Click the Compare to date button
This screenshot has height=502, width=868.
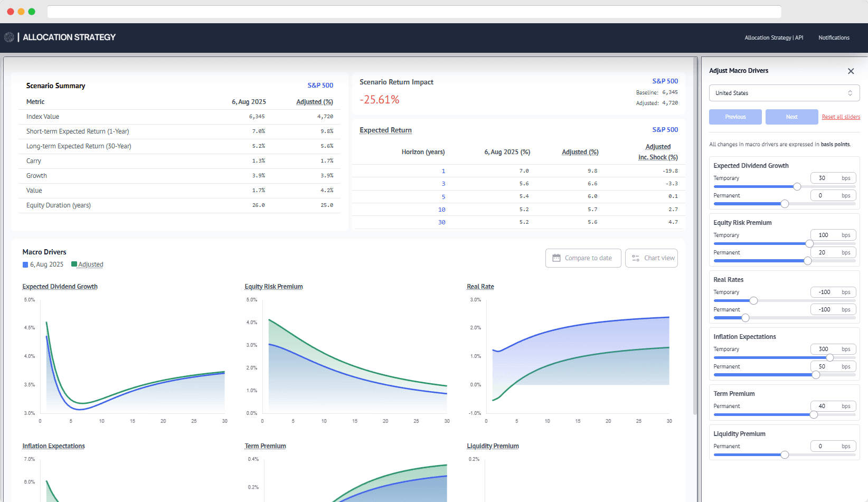(x=583, y=258)
